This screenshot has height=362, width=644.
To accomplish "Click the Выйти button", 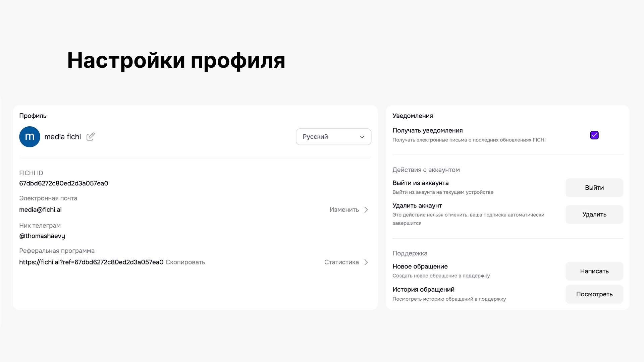I will click(x=594, y=188).
